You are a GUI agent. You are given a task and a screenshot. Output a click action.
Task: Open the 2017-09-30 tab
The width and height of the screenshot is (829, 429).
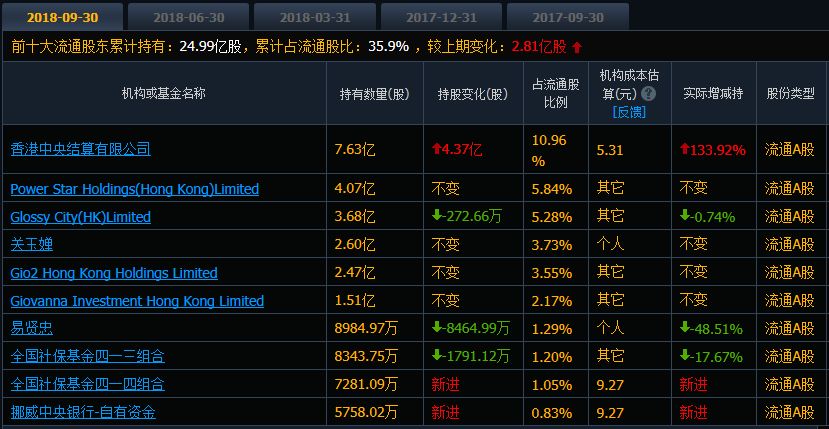(x=568, y=17)
